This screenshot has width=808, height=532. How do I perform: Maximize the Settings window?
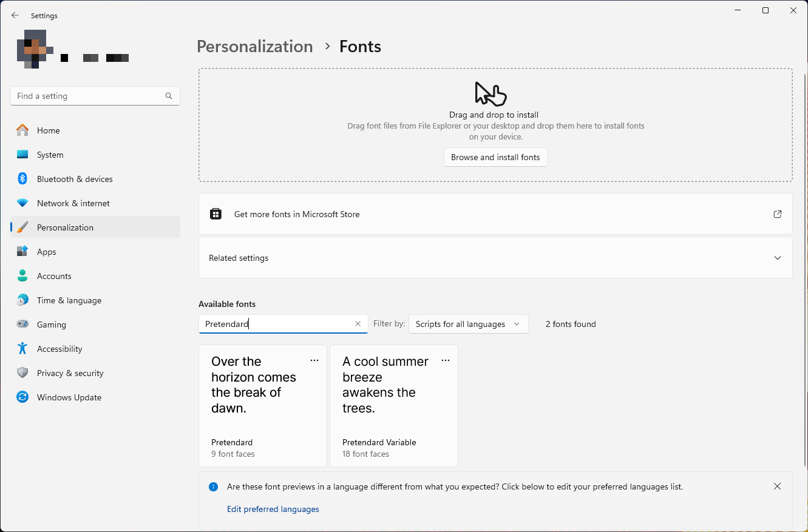[x=766, y=10]
